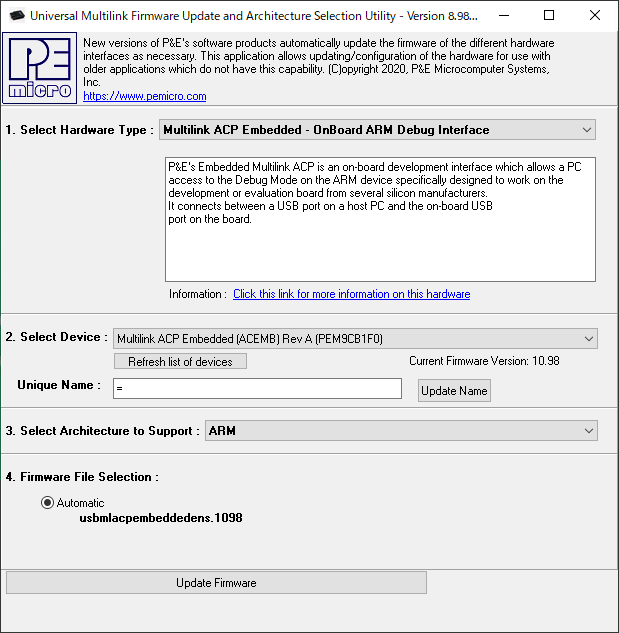The width and height of the screenshot is (619, 633).
Task: Open the Select Hardware Type dropdown
Action: 377,130
